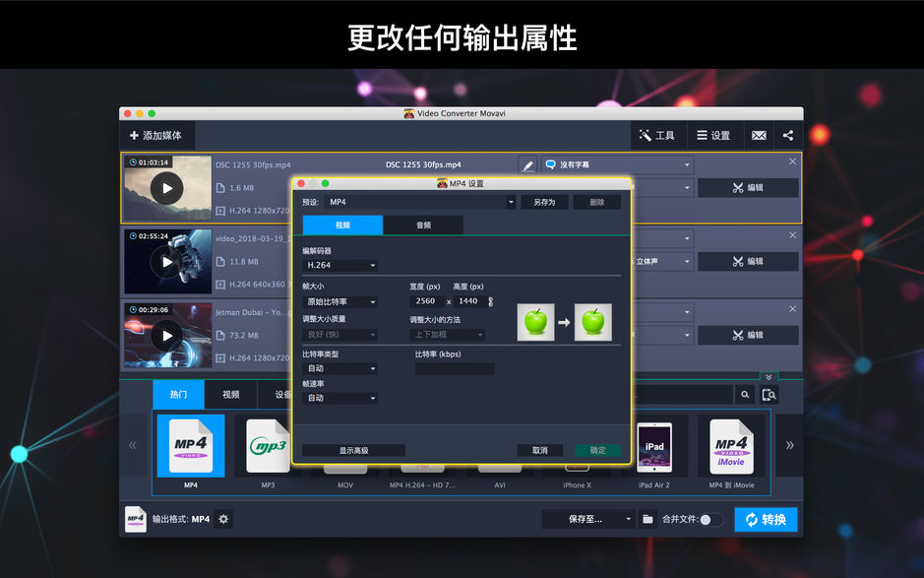Switch to the 音频 tab in MP4 settings
The width and height of the screenshot is (924, 578).
(423, 225)
